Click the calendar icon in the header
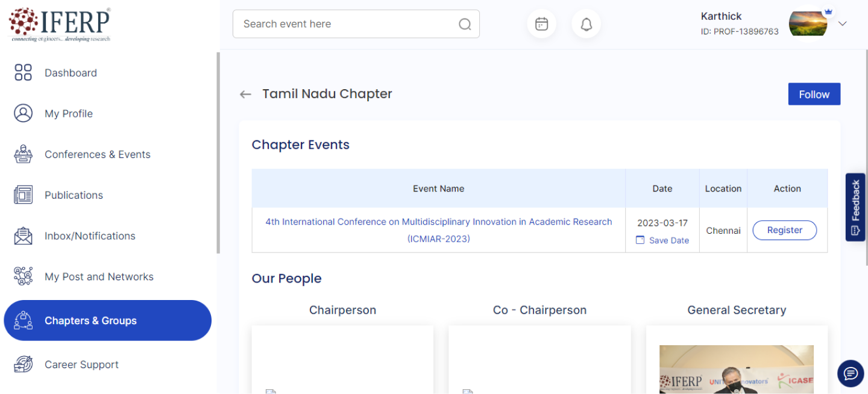This screenshot has width=868, height=394. 541,24
